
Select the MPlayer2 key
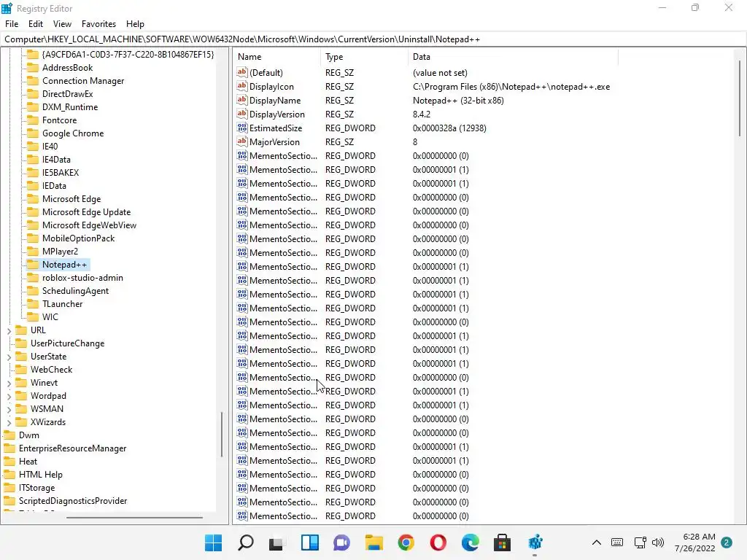coord(60,252)
